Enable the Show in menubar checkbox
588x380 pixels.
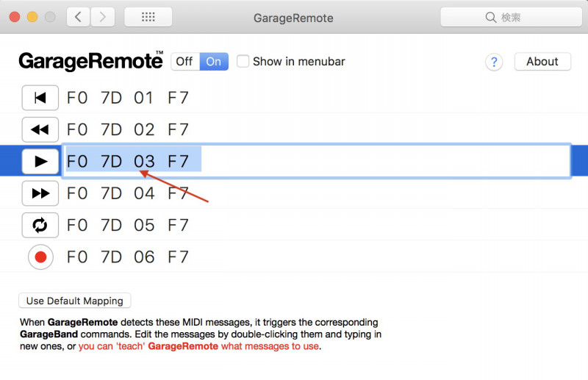point(243,62)
